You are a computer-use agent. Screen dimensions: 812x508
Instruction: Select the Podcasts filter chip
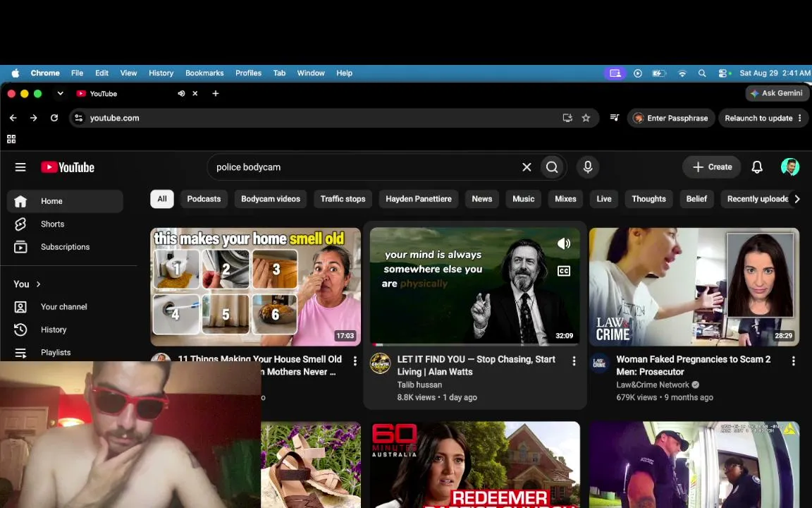(204, 199)
